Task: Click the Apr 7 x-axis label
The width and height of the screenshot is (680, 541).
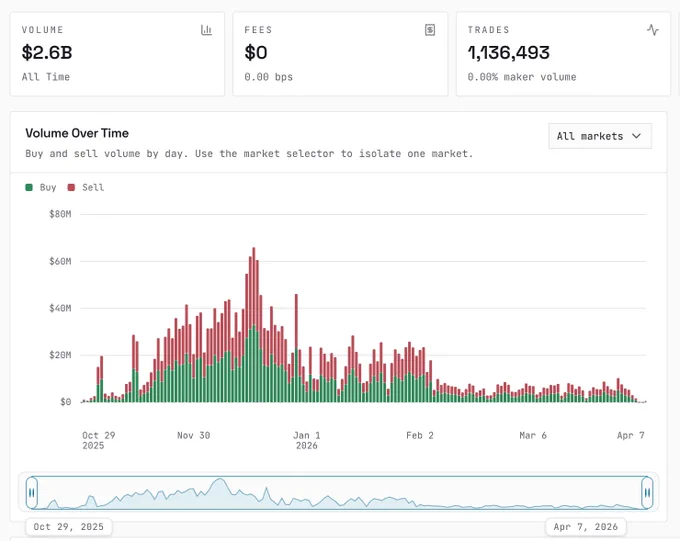Action: 631,435
